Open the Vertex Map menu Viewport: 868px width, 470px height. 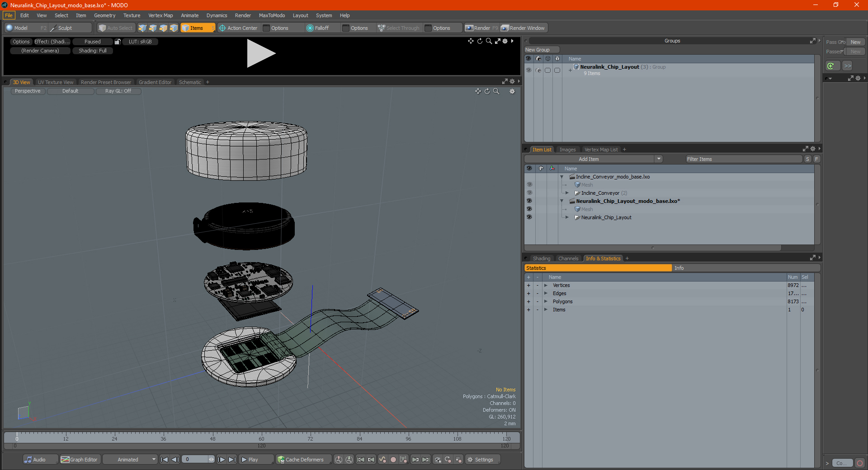click(160, 15)
